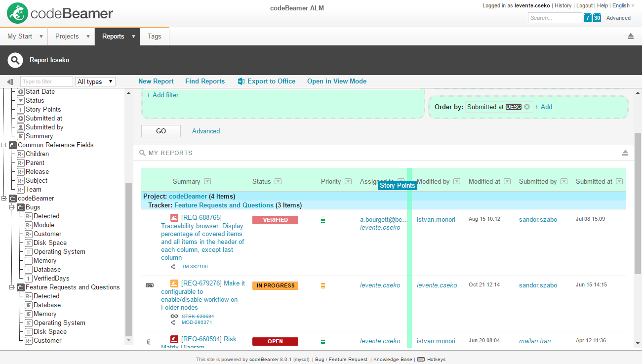This screenshot has height=364, width=642.
Task: Click the Logout link
Action: tap(584, 6)
